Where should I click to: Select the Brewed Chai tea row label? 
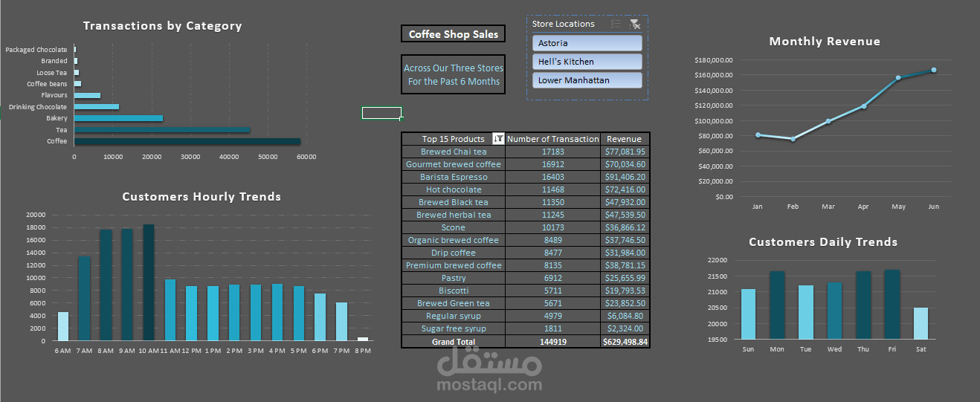[454, 152]
